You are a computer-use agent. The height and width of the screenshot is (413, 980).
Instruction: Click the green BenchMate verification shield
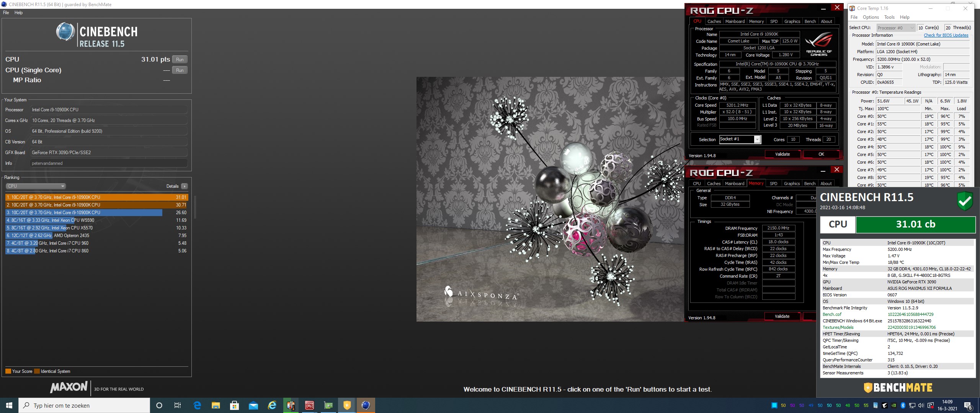[x=965, y=200]
